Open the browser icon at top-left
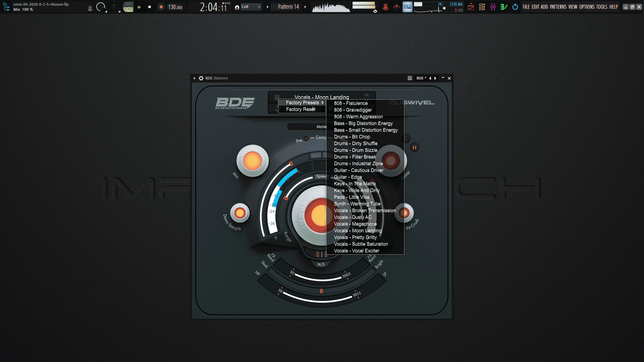This screenshot has width=644, height=362. pos(6,7)
